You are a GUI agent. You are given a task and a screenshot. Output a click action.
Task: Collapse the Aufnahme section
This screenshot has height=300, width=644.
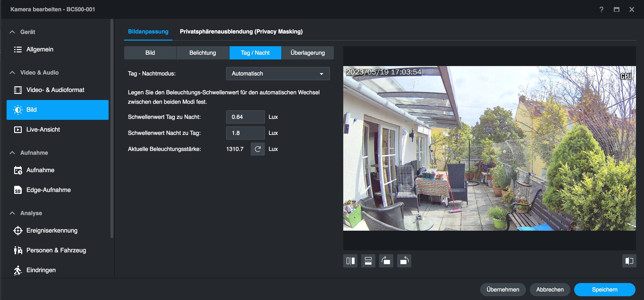point(12,153)
